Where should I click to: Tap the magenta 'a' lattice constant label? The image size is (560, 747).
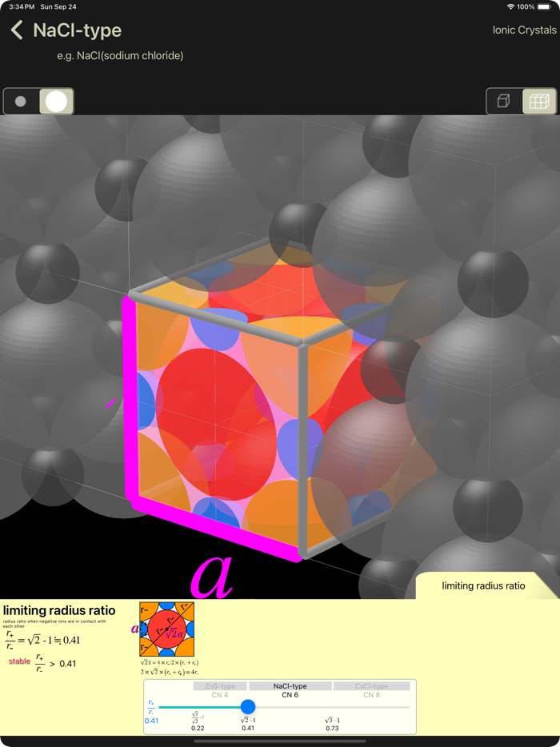(x=212, y=577)
